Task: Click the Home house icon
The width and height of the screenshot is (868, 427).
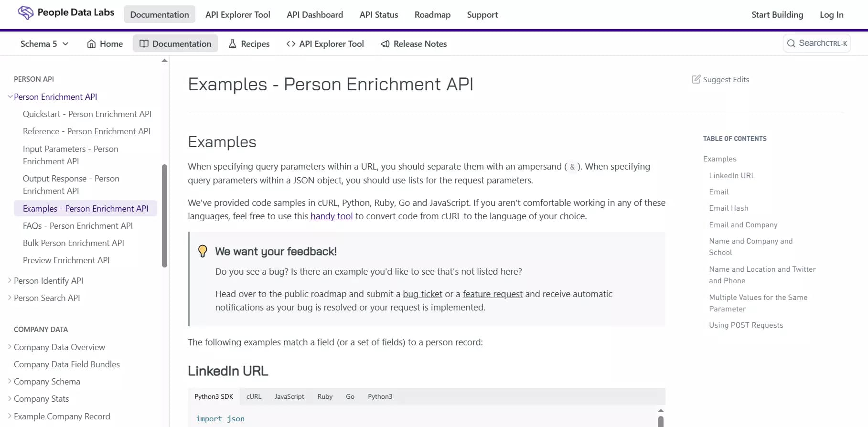Action: (91, 44)
